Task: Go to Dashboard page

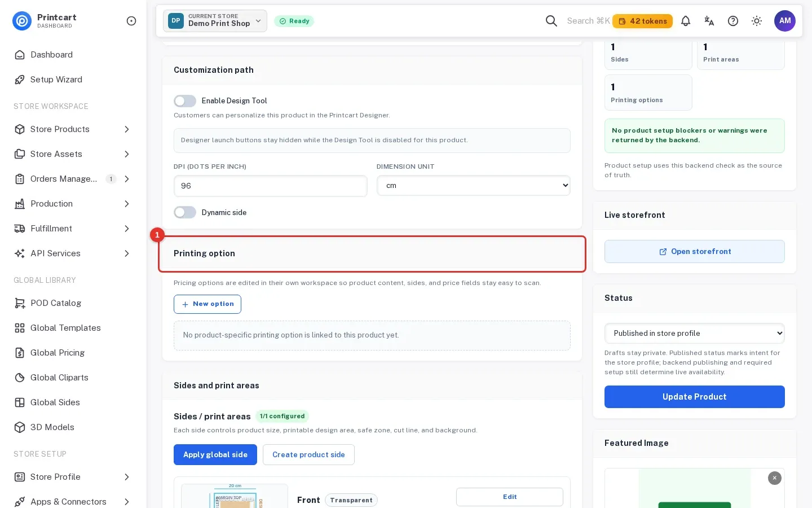Action: pyautogui.click(x=73, y=55)
